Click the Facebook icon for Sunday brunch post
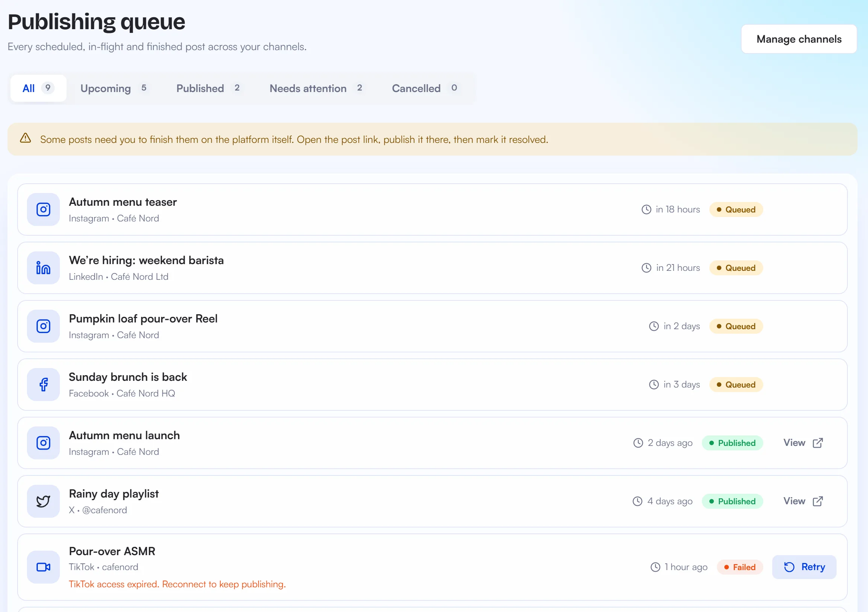Viewport: 868px width, 612px height. point(43,385)
